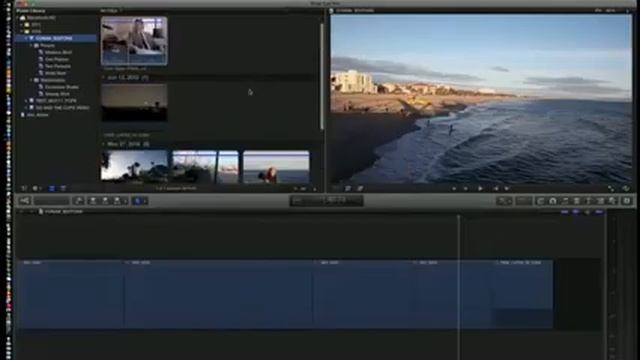The height and width of the screenshot is (360, 640).
Task: Open the clip appearance switch in the event browser
Action: click(x=315, y=189)
